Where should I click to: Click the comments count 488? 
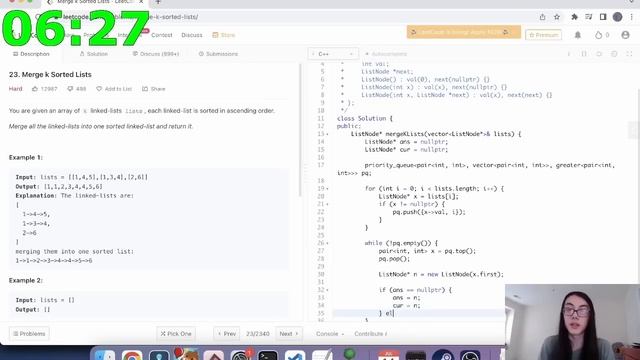[x=81, y=89]
